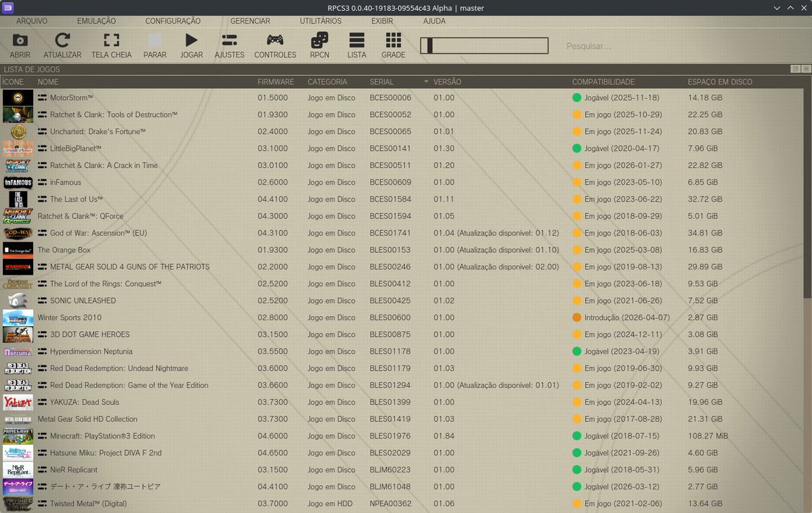The width and height of the screenshot is (812, 513).
Task: Click the config icon beside NieR Replicant
Action: pyautogui.click(x=42, y=470)
